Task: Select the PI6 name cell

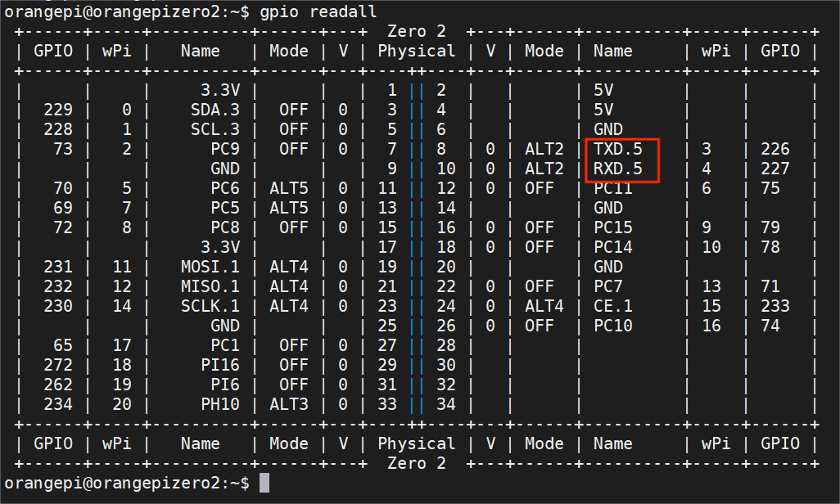Action: 225,385
